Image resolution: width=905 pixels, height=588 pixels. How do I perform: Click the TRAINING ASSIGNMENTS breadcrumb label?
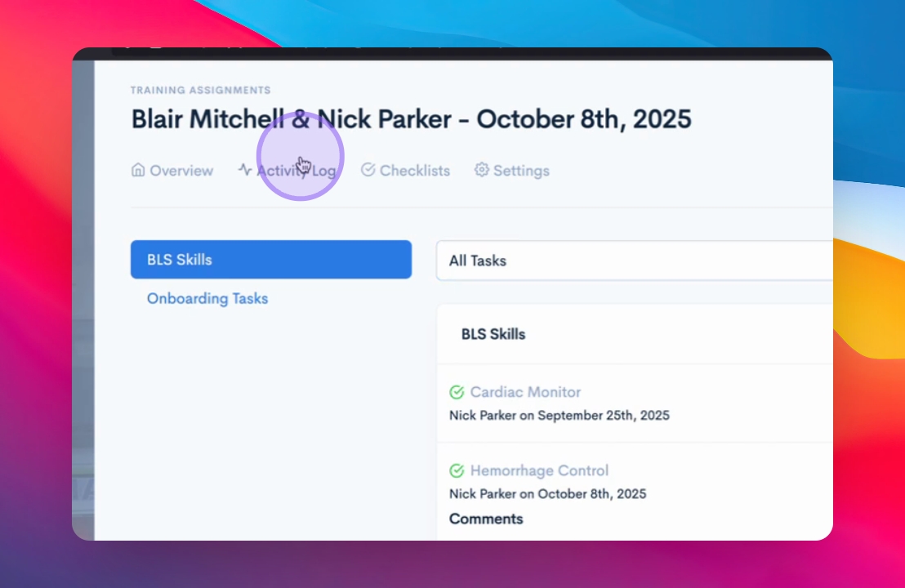point(200,90)
